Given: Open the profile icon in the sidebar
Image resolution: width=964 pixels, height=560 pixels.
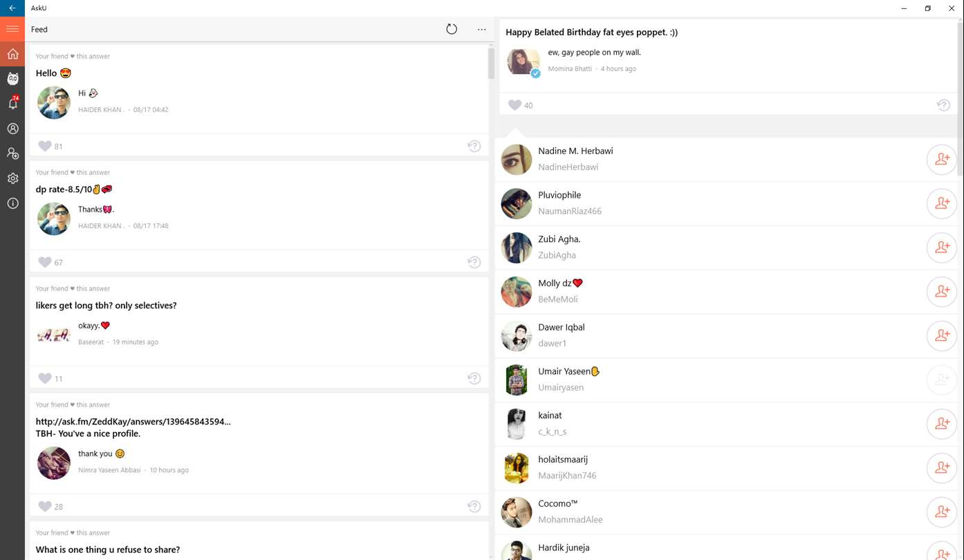Looking at the screenshot, I should [12, 129].
